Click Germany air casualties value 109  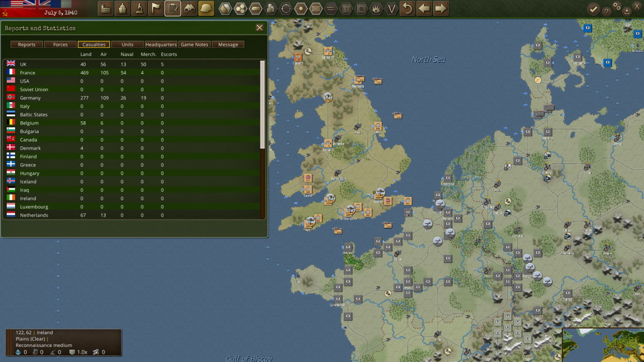tap(105, 98)
